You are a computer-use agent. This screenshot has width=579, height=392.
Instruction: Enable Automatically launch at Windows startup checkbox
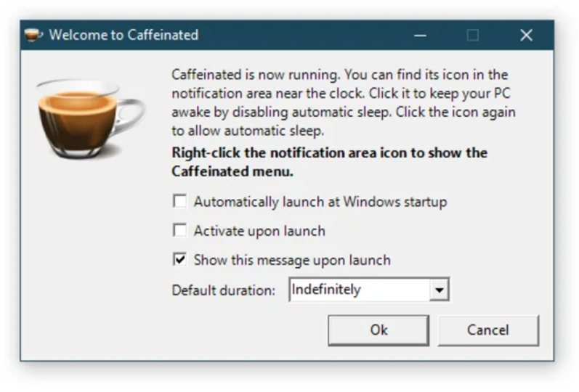click(x=180, y=202)
